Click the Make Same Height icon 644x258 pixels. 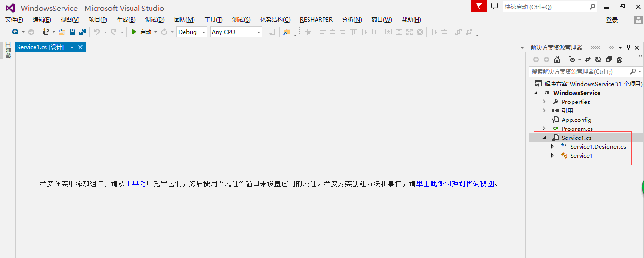pos(399,32)
